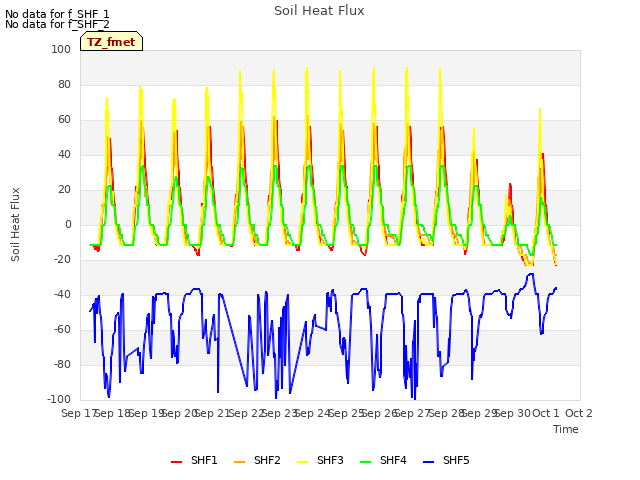Click the Sep 30 x-axis tick label

[512, 413]
